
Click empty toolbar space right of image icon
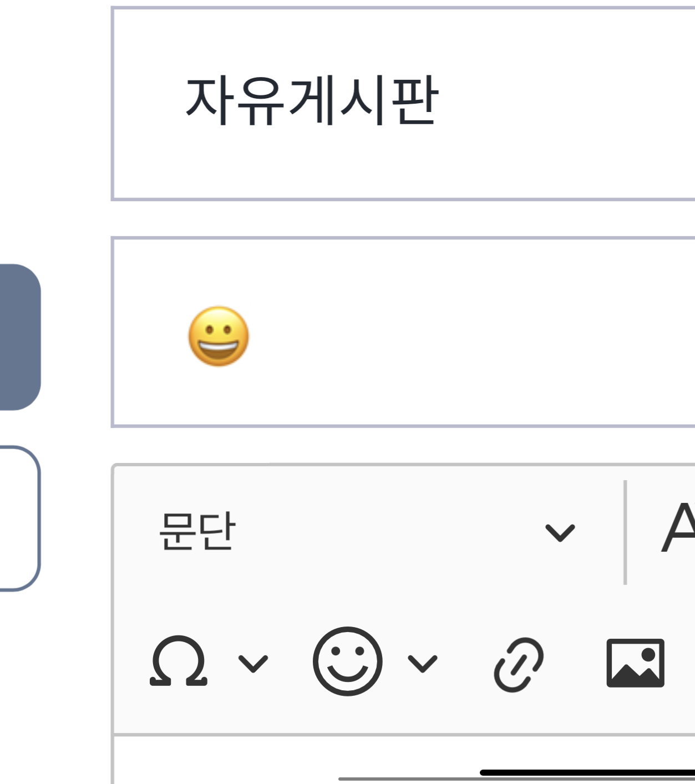pyautogui.click(x=681, y=663)
